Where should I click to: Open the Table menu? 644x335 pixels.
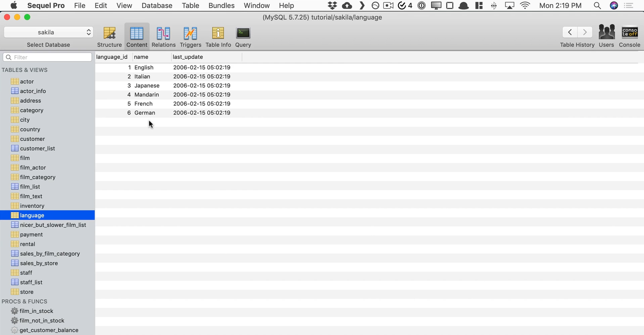190,5
